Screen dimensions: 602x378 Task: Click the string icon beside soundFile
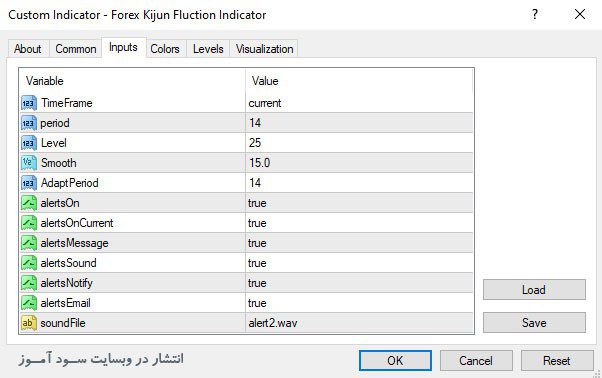(x=29, y=323)
